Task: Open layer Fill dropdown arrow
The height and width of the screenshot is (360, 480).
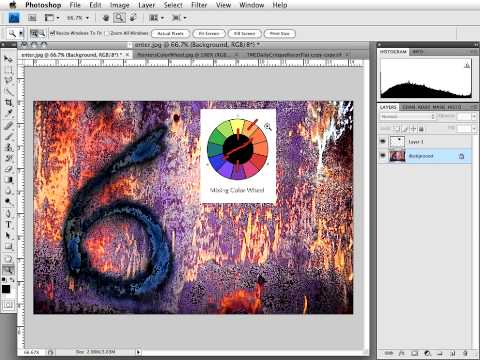Action: point(474,128)
